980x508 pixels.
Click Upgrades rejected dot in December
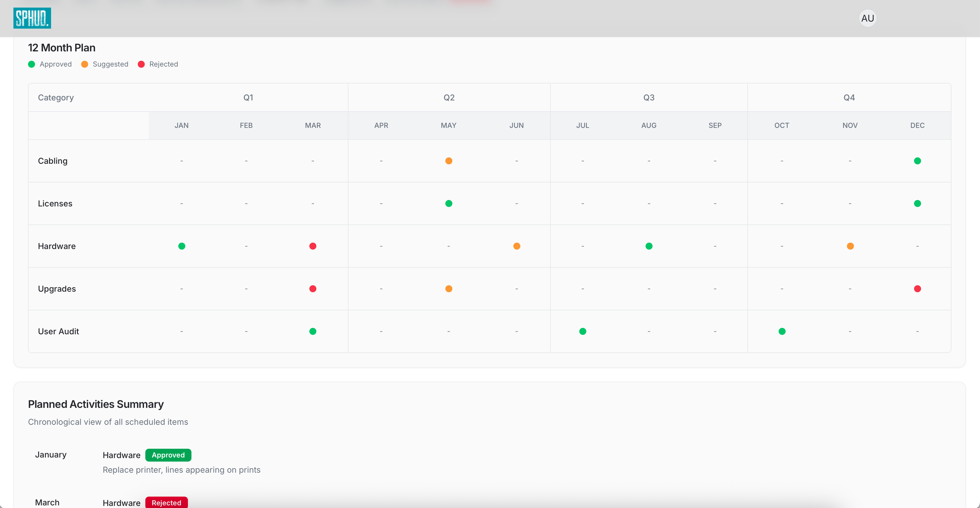917,289
